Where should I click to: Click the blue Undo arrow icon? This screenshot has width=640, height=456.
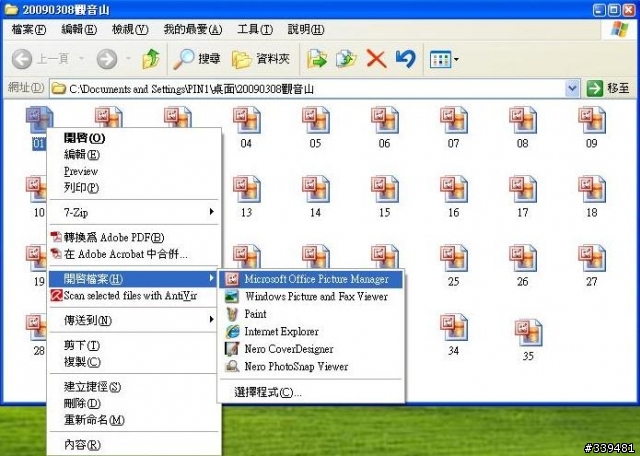point(406,59)
